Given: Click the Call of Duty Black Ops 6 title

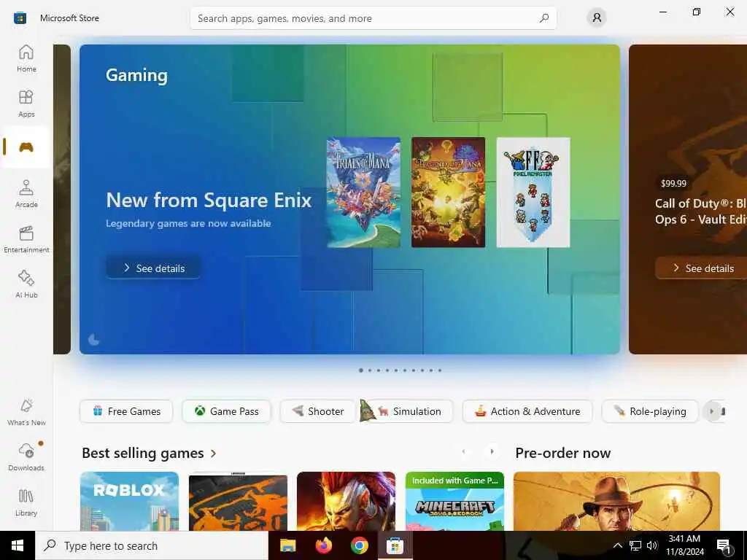Looking at the screenshot, I should point(701,211).
